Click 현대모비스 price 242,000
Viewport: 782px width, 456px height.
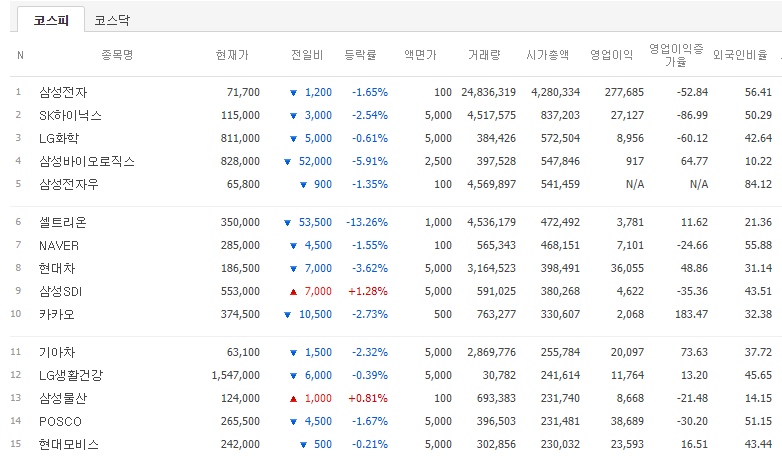point(240,444)
